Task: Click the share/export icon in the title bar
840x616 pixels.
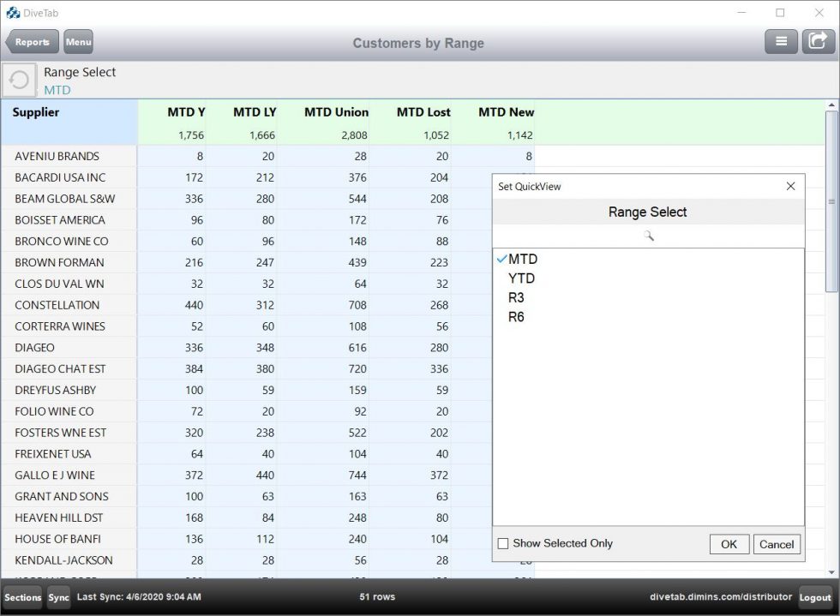Action: 818,40
